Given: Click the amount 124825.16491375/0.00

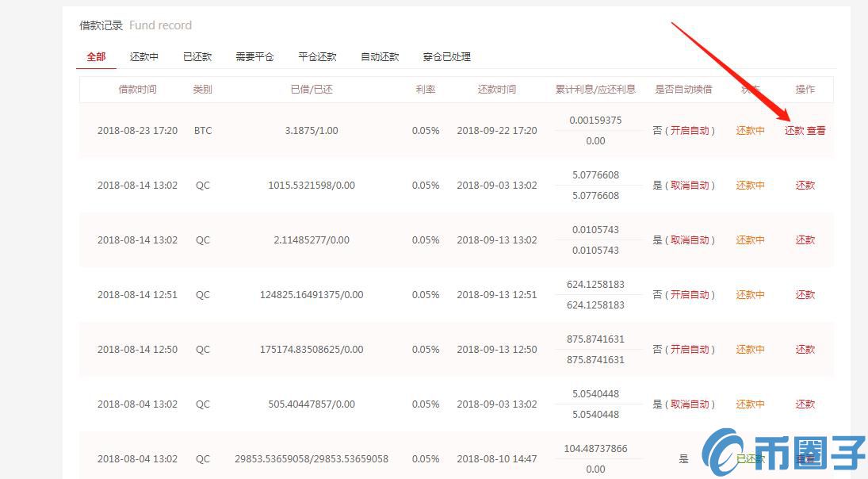Looking at the screenshot, I should [312, 294].
